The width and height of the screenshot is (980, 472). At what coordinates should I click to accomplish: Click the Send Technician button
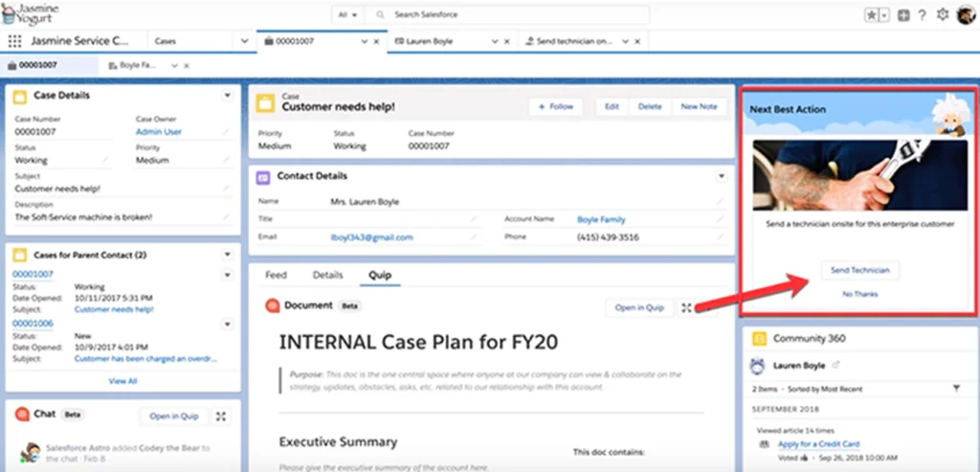859,270
